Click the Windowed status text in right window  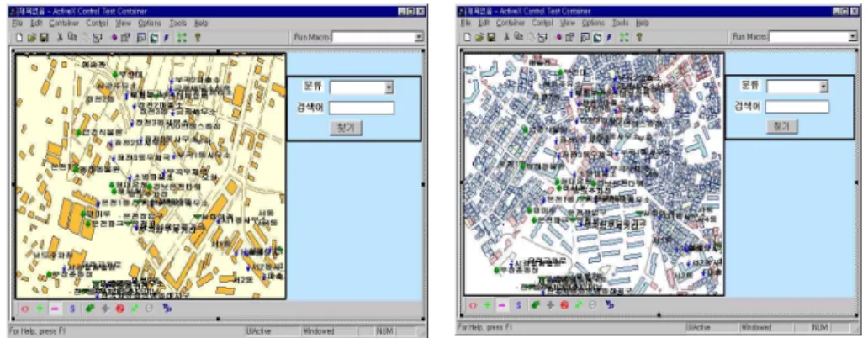pos(756,327)
